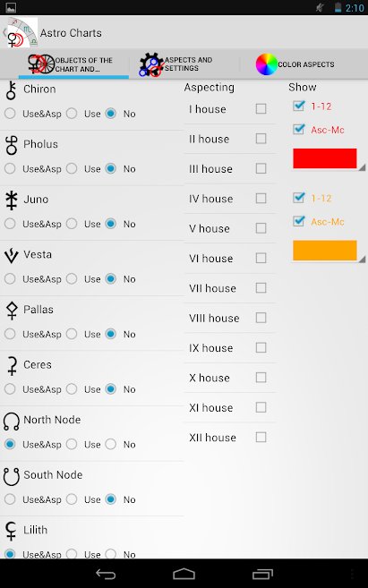368x588 pixels.
Task: Open the Color Aspects tab
Action: (x=295, y=64)
